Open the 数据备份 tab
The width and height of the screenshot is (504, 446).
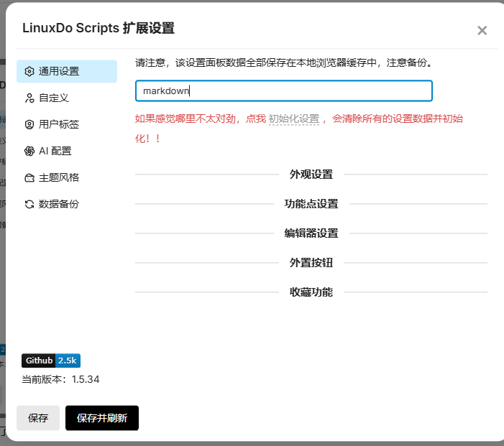coord(67,204)
